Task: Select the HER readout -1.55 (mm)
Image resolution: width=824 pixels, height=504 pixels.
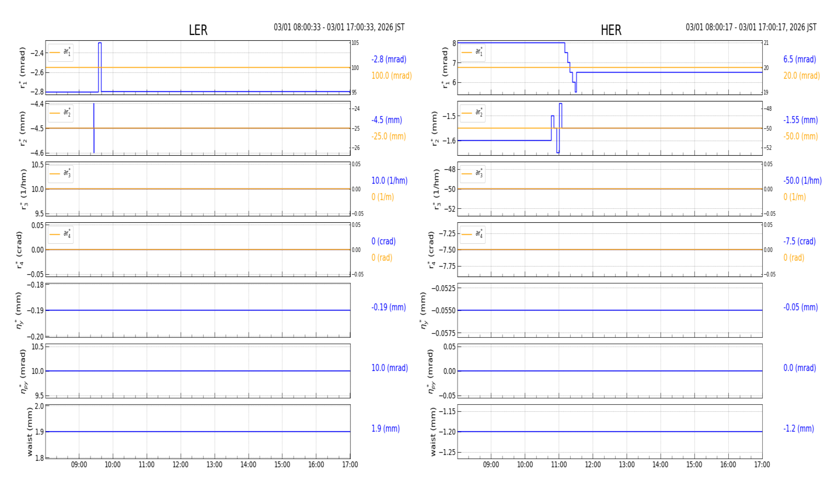Action: (x=801, y=120)
